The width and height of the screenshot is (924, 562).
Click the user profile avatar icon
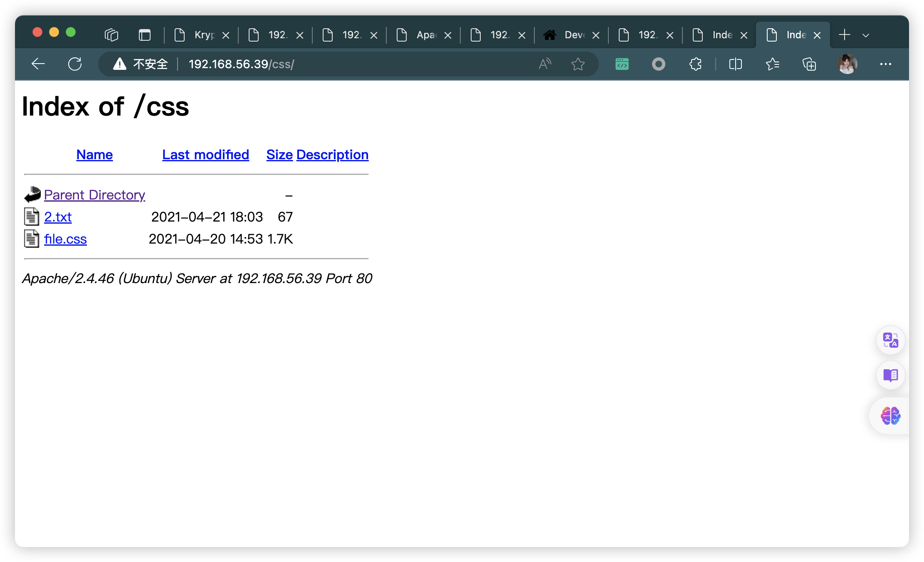tap(847, 63)
